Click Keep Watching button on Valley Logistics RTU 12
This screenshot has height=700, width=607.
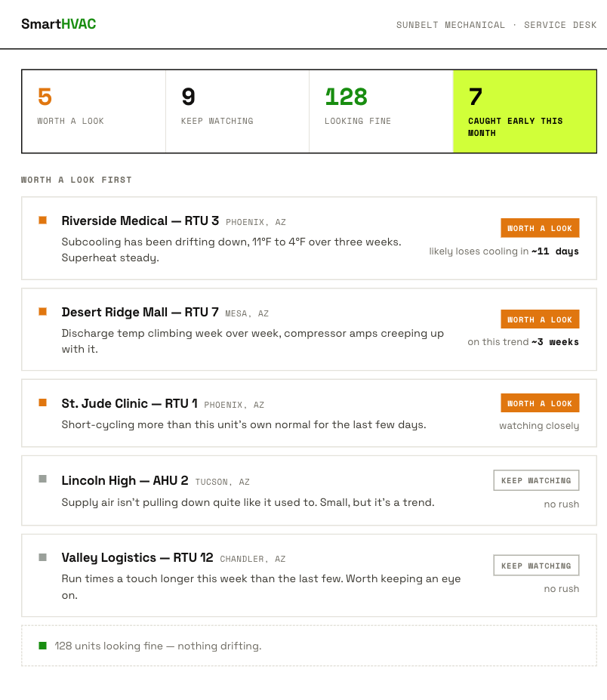(x=536, y=566)
